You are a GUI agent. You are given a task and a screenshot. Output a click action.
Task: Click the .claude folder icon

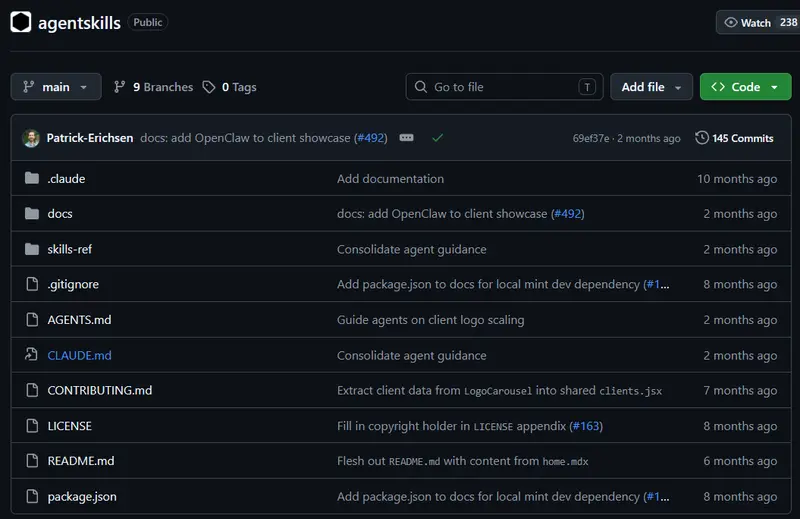click(x=32, y=178)
